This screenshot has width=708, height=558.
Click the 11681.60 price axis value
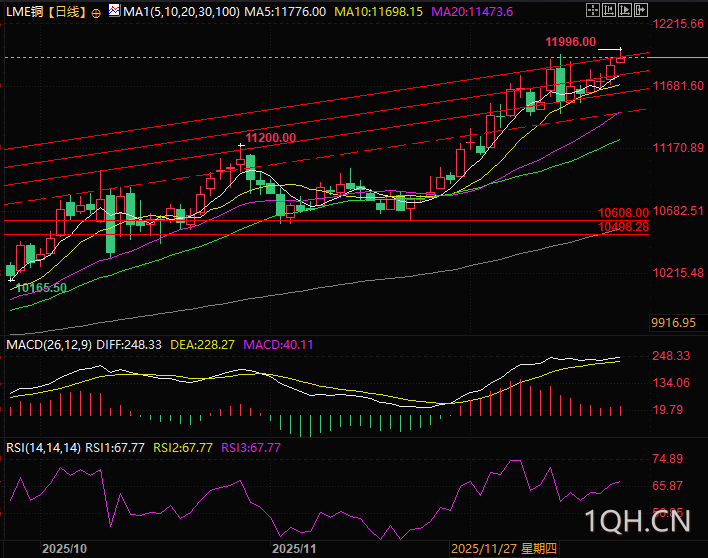(x=678, y=86)
